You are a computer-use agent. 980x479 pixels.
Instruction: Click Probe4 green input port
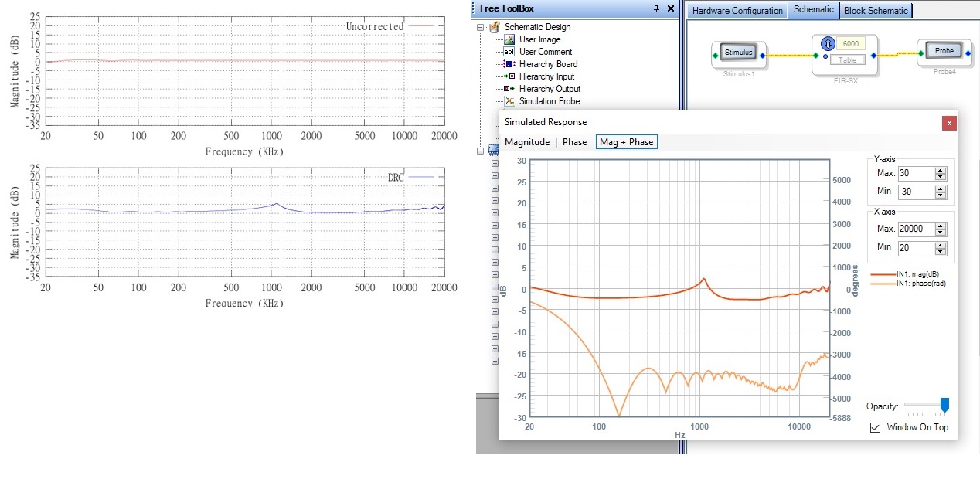[920, 53]
